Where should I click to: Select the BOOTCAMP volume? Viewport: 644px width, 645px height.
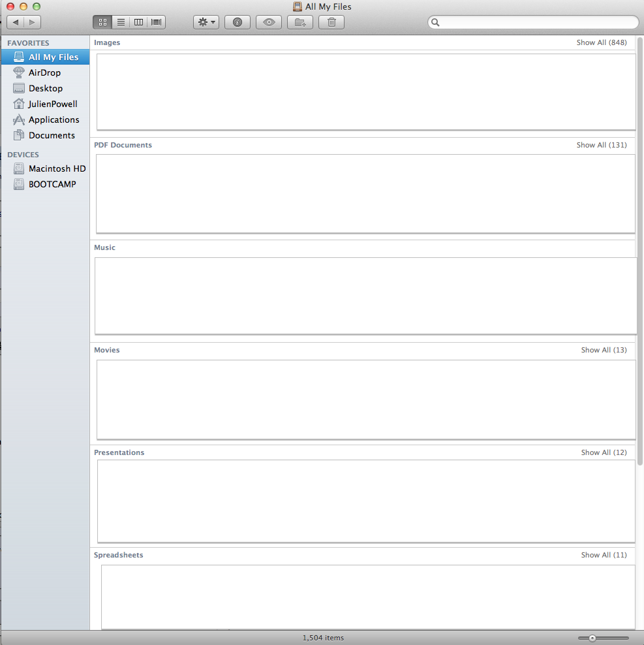tap(45, 184)
